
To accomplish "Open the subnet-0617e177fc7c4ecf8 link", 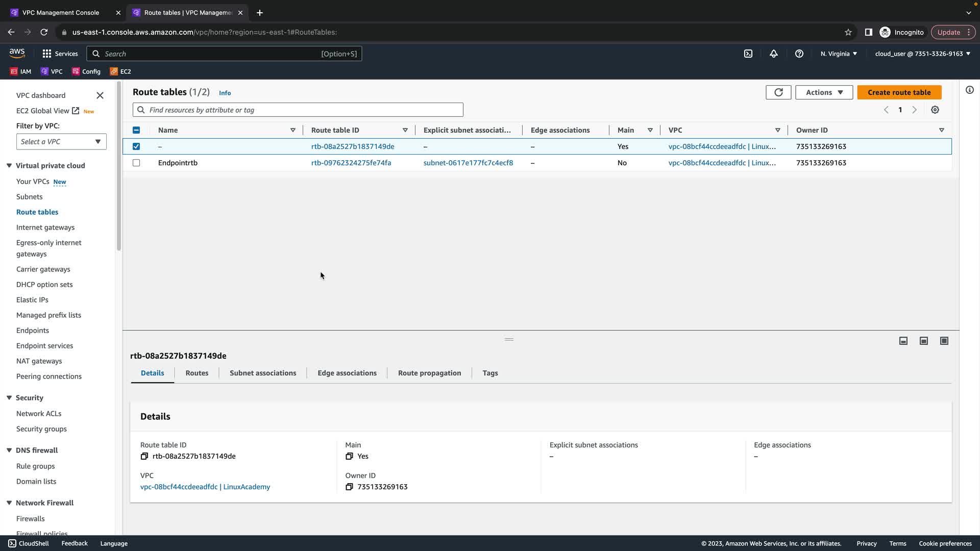I will 468,163.
